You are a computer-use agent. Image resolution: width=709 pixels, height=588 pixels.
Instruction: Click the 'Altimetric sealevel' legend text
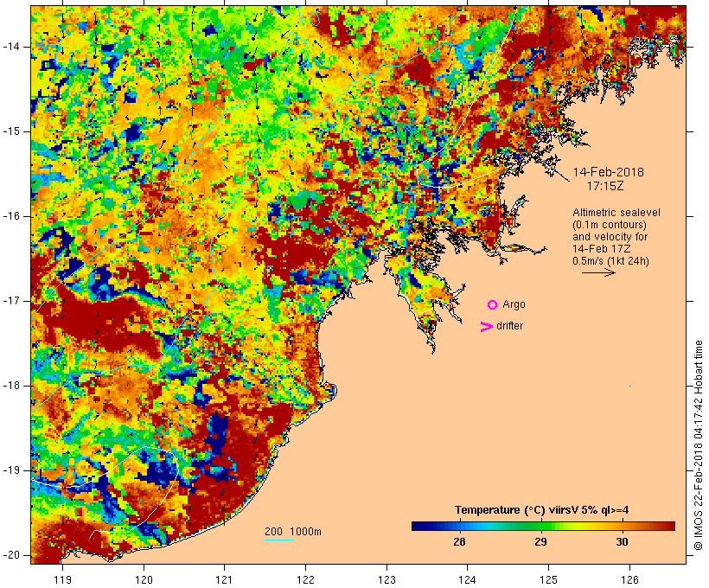tap(616, 213)
